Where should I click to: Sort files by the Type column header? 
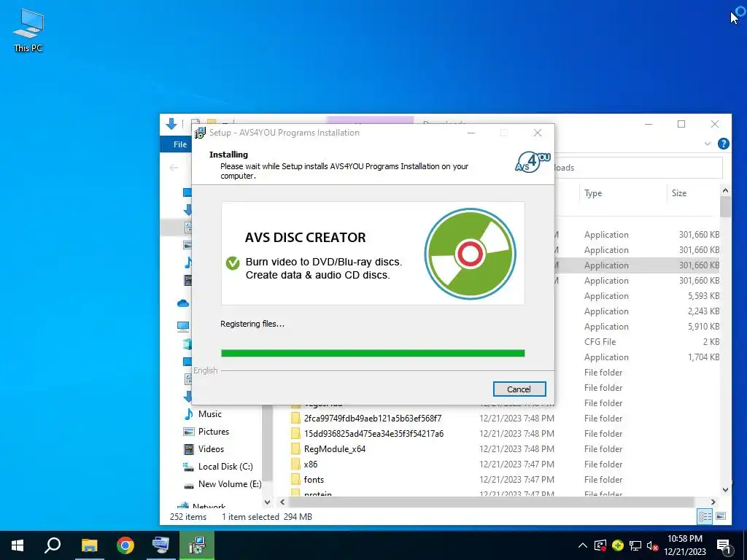(593, 192)
